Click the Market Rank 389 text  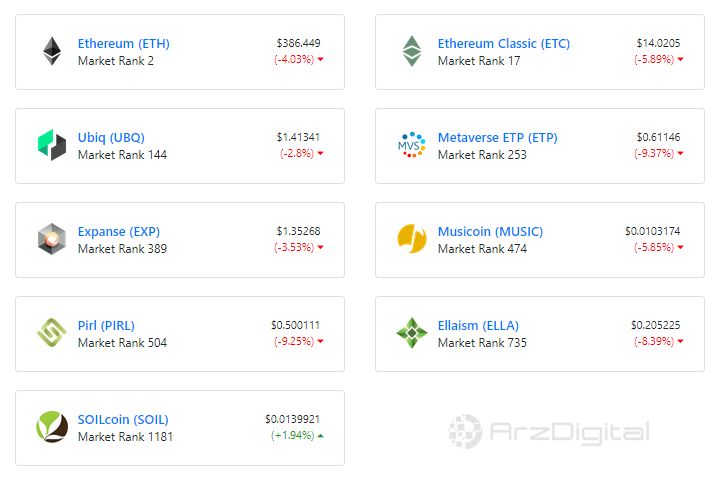pyautogui.click(x=122, y=249)
